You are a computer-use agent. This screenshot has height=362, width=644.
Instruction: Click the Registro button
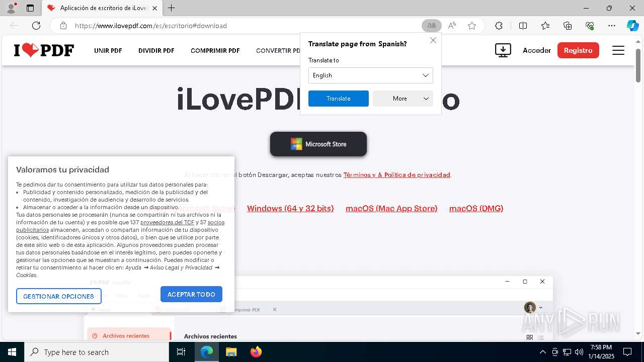pyautogui.click(x=578, y=50)
